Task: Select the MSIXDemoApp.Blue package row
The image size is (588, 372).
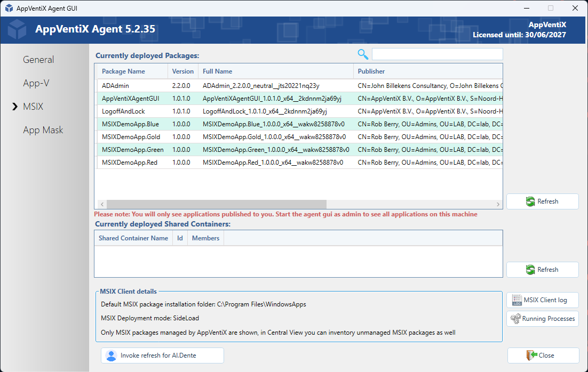Action: click(300, 124)
